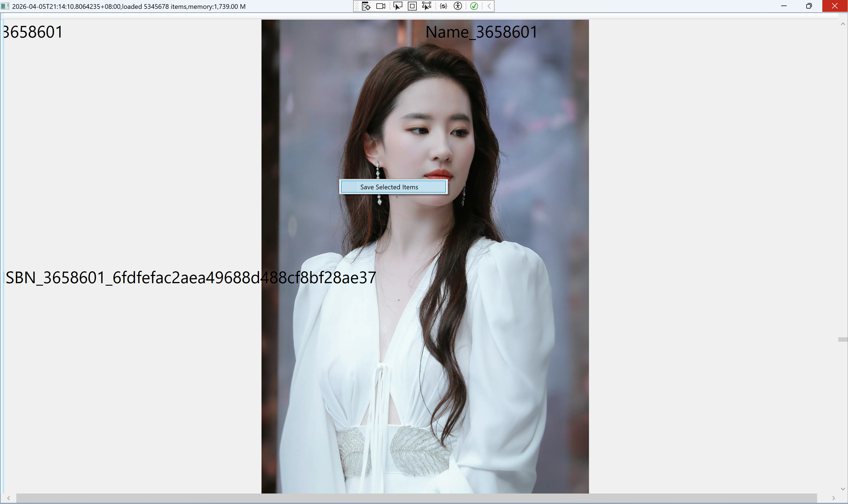Open binding failures braces-check icon
The width and height of the screenshot is (848, 504).
tap(443, 6)
